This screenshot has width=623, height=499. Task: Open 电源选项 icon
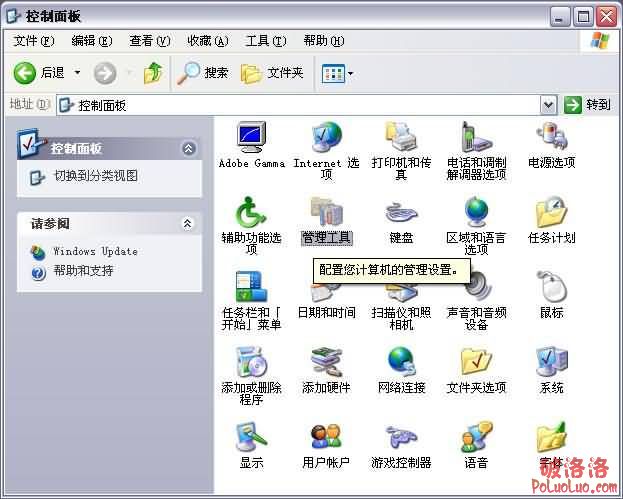[551, 136]
